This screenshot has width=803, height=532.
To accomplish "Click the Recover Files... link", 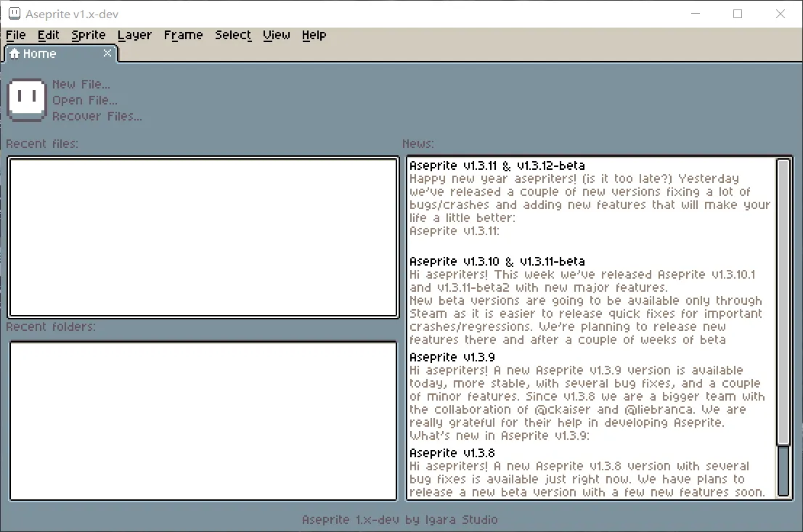I will click(x=97, y=116).
